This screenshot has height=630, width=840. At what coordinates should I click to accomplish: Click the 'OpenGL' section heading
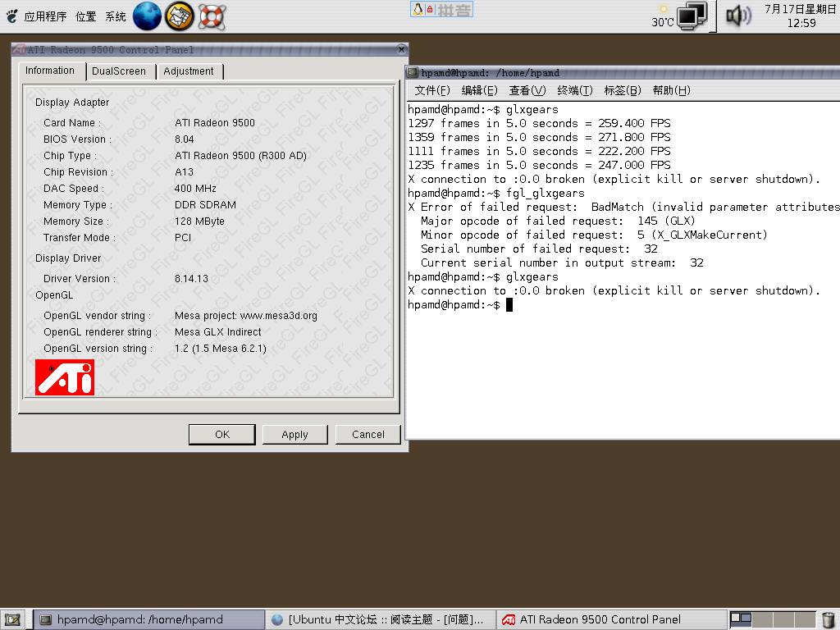coord(54,295)
